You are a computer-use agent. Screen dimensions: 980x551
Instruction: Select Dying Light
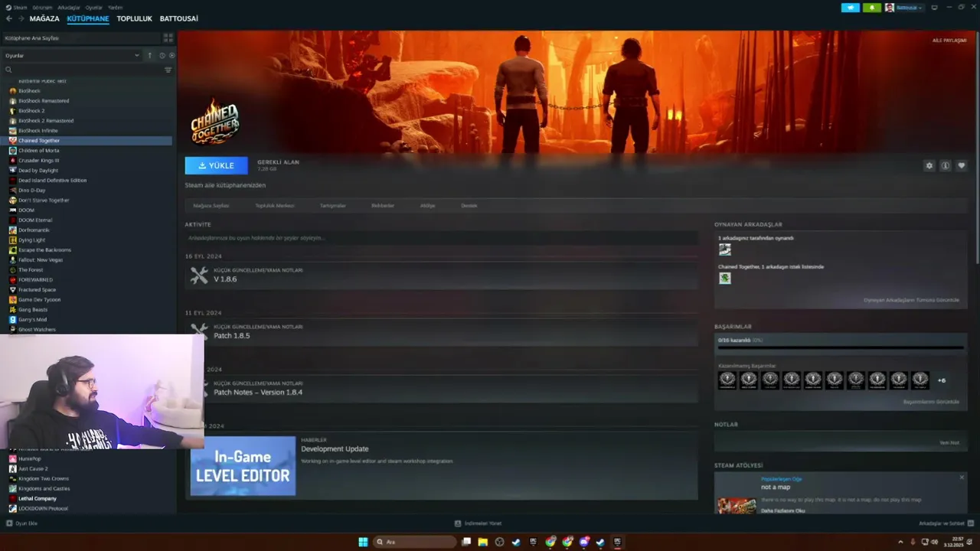pos(31,240)
